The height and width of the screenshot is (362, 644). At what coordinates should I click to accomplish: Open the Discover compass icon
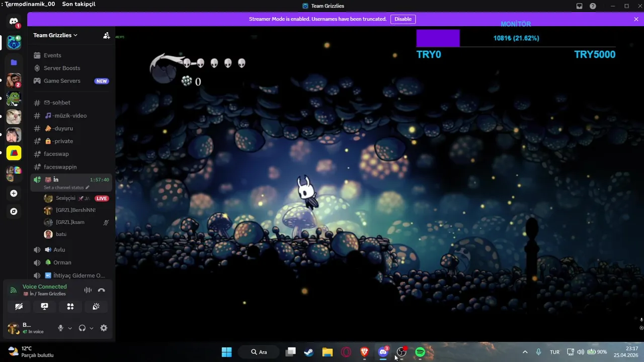click(14, 212)
